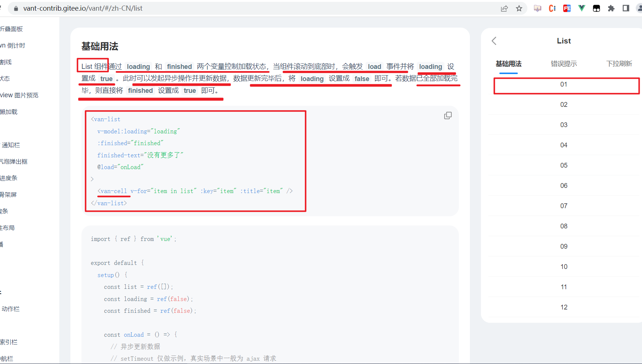Click the black square extension icon
This screenshot has width=642, height=364.
(x=596, y=8)
